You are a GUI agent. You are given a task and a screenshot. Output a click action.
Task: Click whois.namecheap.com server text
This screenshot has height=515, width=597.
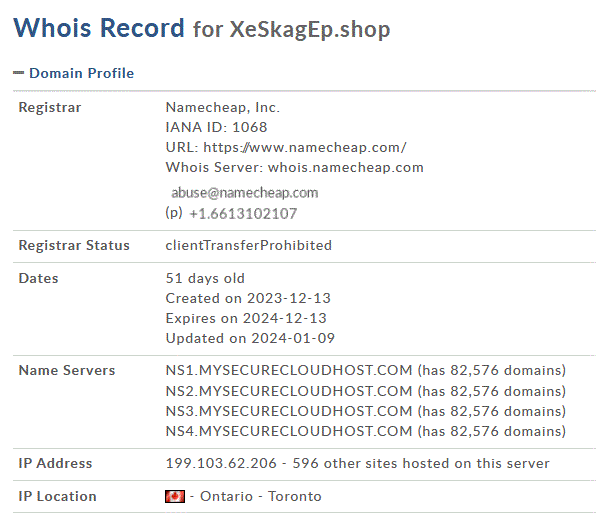pos(346,167)
